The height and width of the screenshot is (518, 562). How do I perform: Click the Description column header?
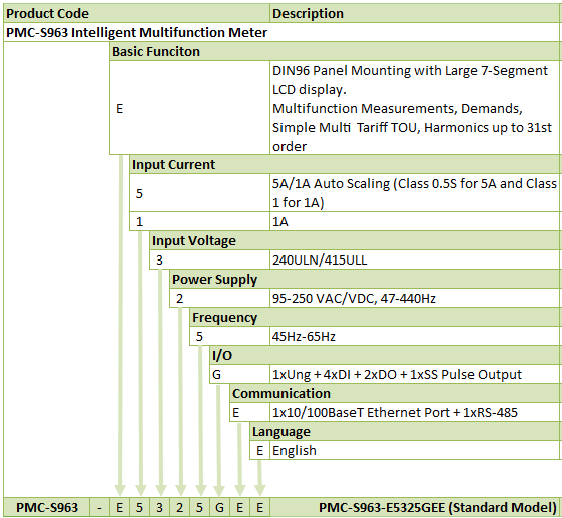414,13
